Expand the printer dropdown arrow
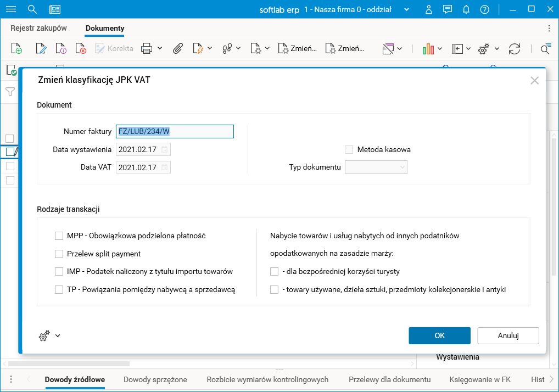This screenshot has height=392, width=559. (x=160, y=48)
